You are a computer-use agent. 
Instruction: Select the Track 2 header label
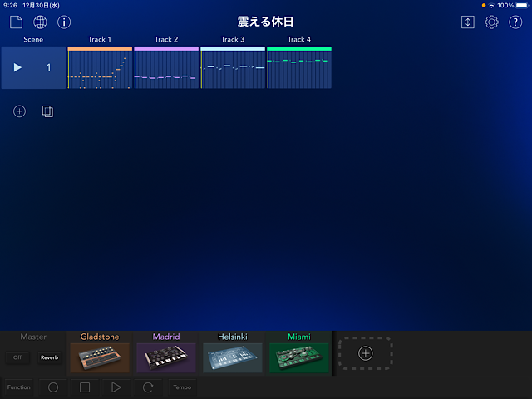166,39
